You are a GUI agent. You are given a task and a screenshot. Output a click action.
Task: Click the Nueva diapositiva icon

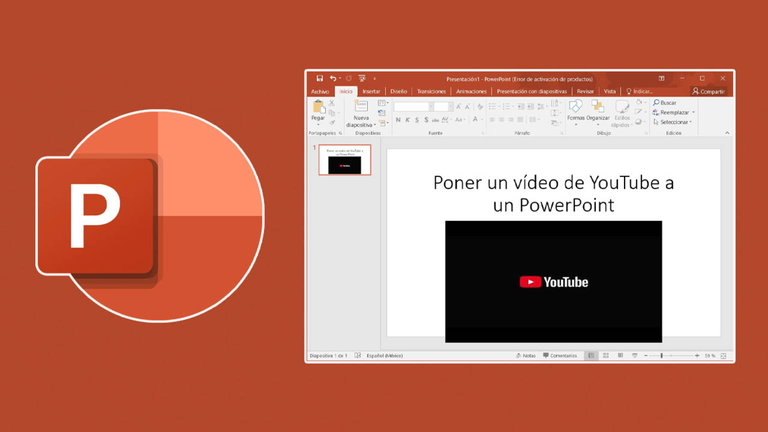click(x=361, y=105)
